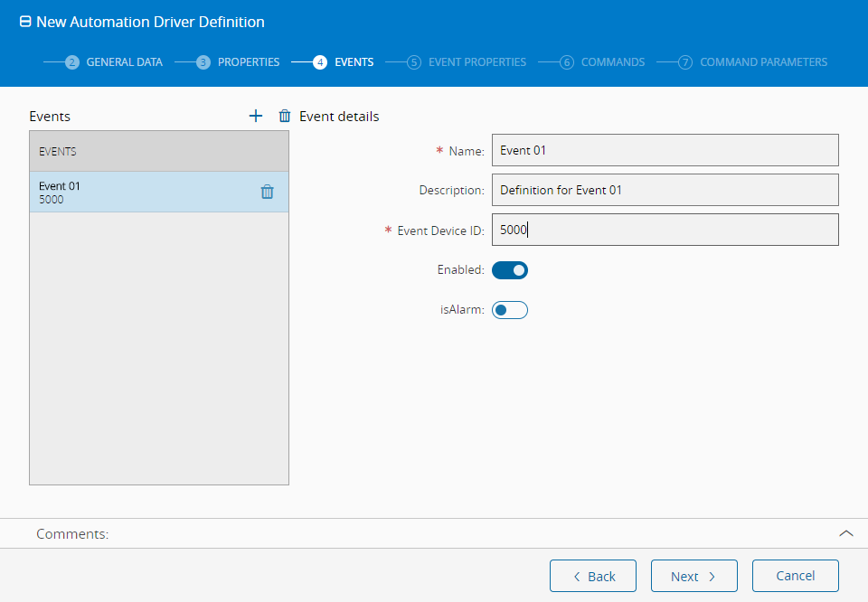Select Event 01 in events list

(x=136, y=192)
